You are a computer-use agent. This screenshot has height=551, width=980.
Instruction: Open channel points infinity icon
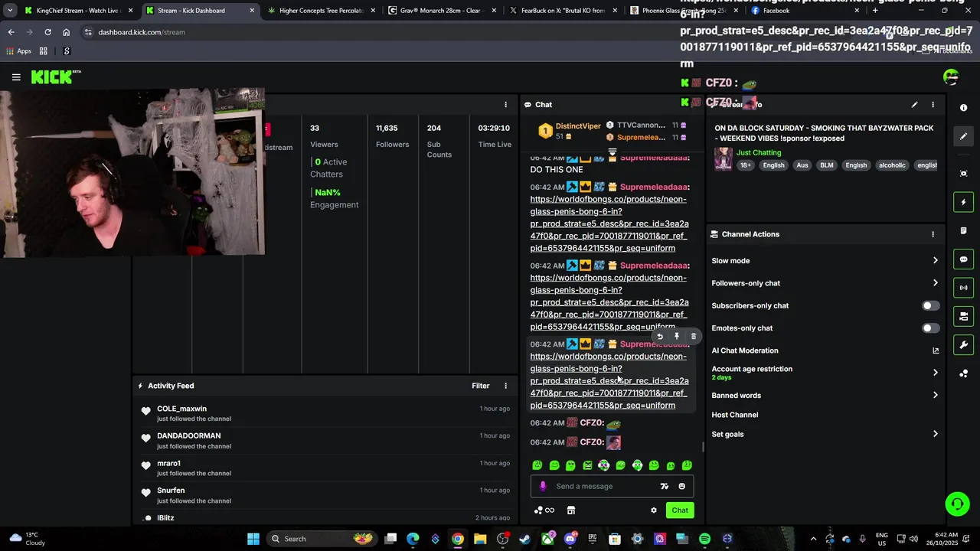(x=544, y=510)
